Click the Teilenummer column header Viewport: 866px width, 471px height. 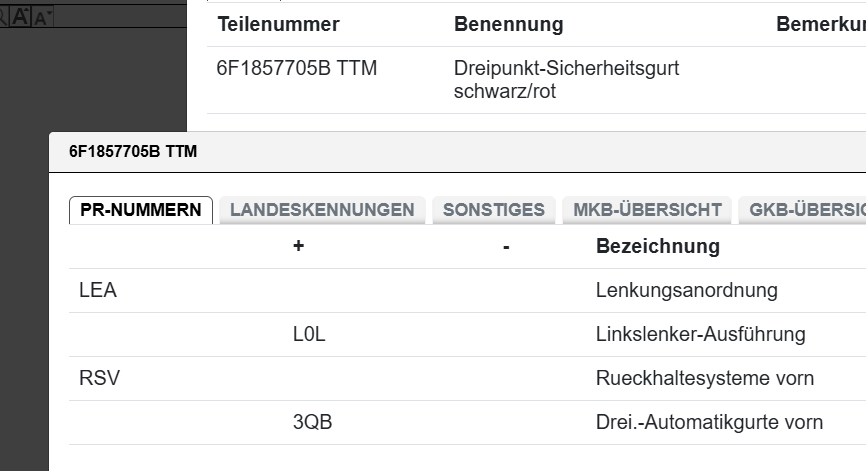click(278, 24)
